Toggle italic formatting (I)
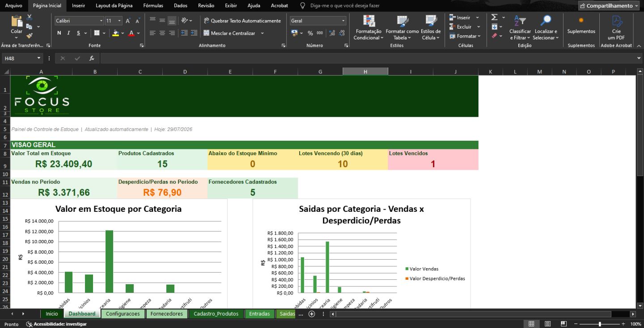This screenshot has width=644, height=328. click(68, 33)
